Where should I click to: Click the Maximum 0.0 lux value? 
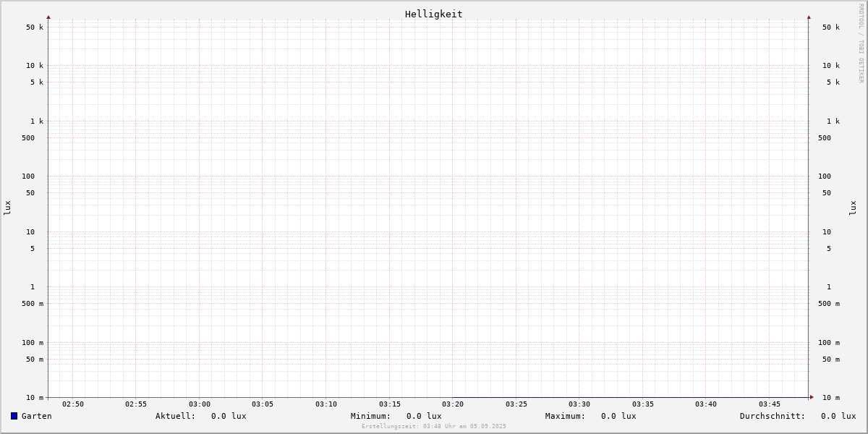click(x=618, y=416)
